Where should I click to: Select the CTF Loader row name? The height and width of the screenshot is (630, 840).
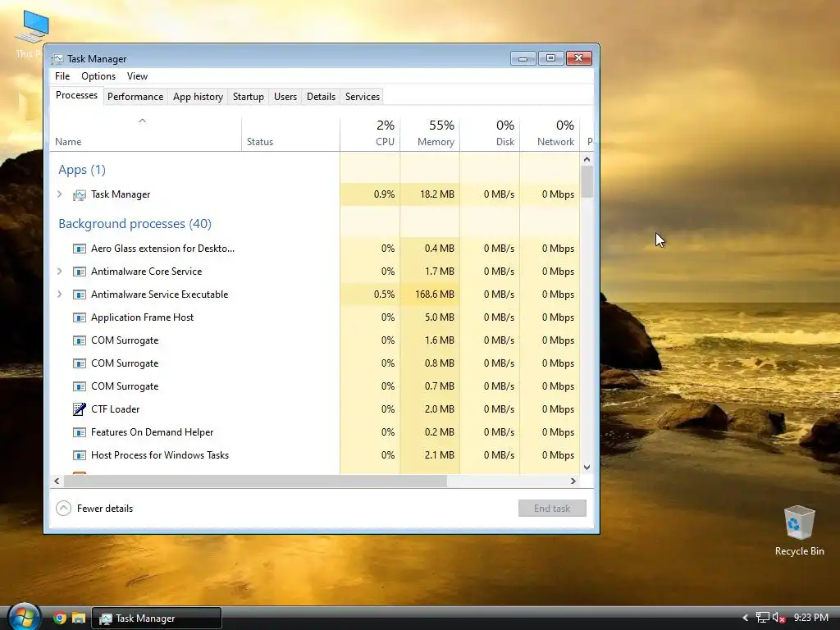(115, 409)
